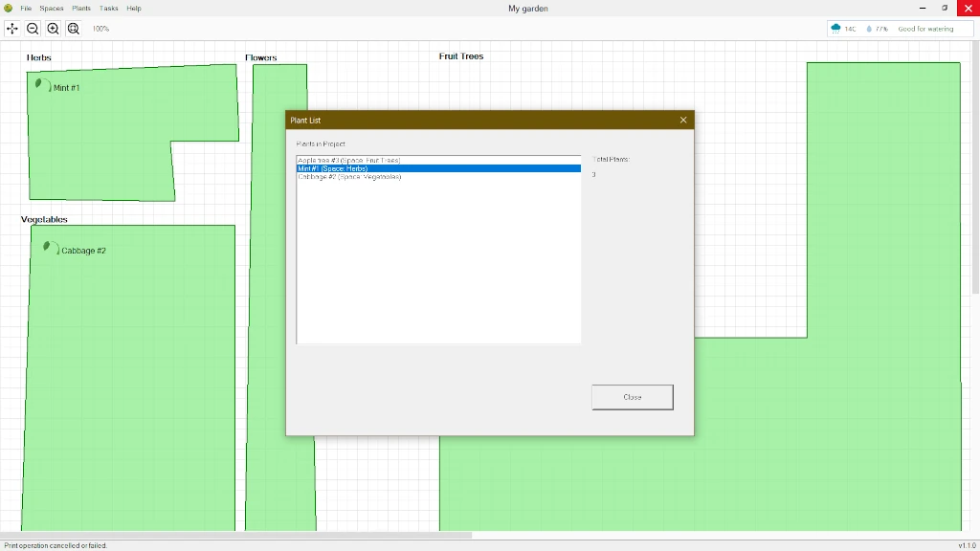
Task: Click the Cabbage #2 leaf icon
Action: tap(49, 248)
